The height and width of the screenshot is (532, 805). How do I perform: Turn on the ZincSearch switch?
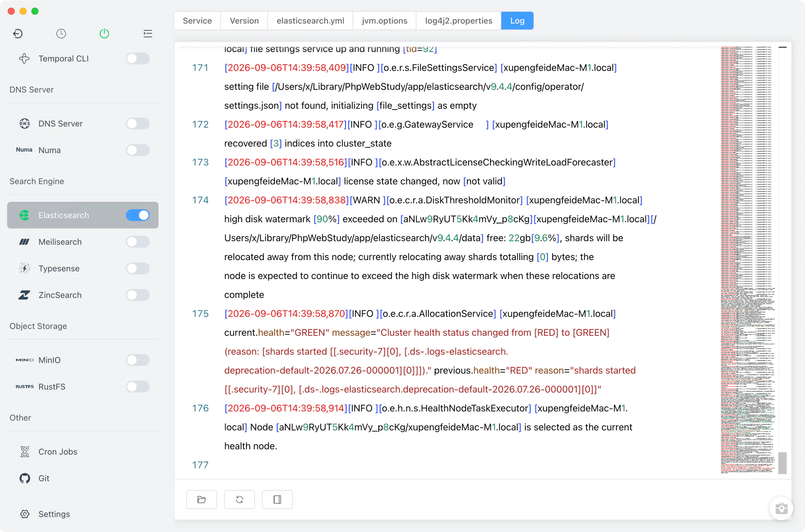coord(138,295)
